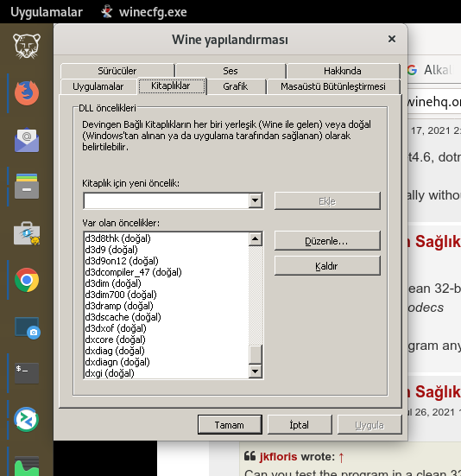
Task: Open the Peppermint logo menu icon
Action: tap(27, 46)
